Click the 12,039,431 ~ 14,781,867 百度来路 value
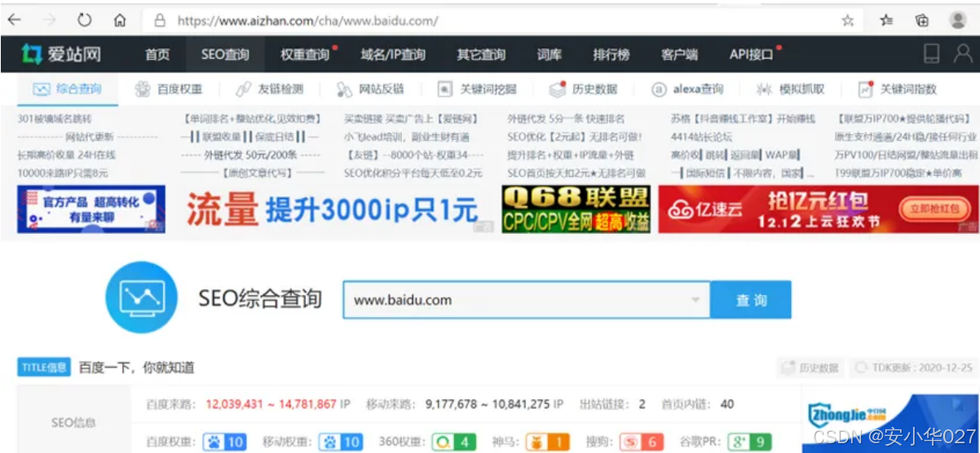980x453 pixels. [x=271, y=404]
